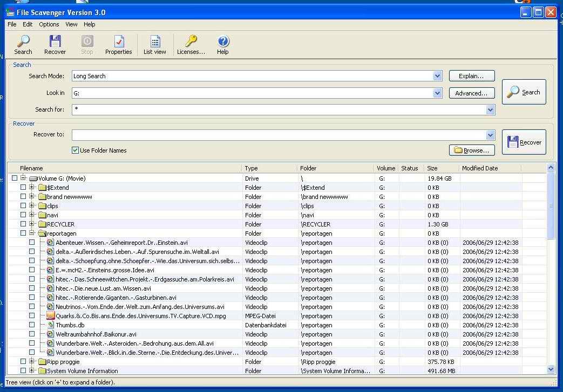
Task: Open the Search Mode dropdown arrow
Action: (x=437, y=76)
